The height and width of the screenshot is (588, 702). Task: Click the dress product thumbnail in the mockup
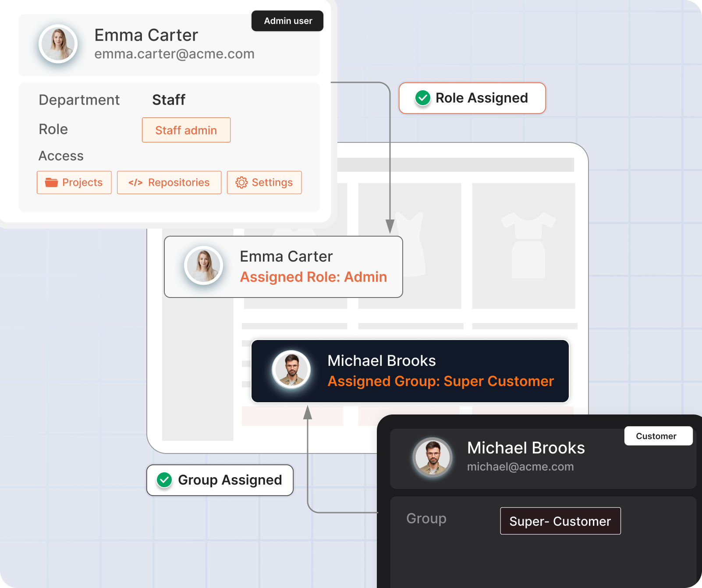(410, 246)
